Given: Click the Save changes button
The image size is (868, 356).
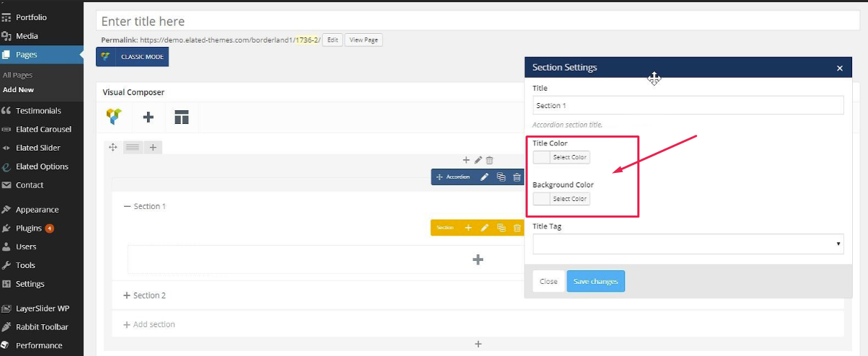Looking at the screenshot, I should (x=595, y=281).
